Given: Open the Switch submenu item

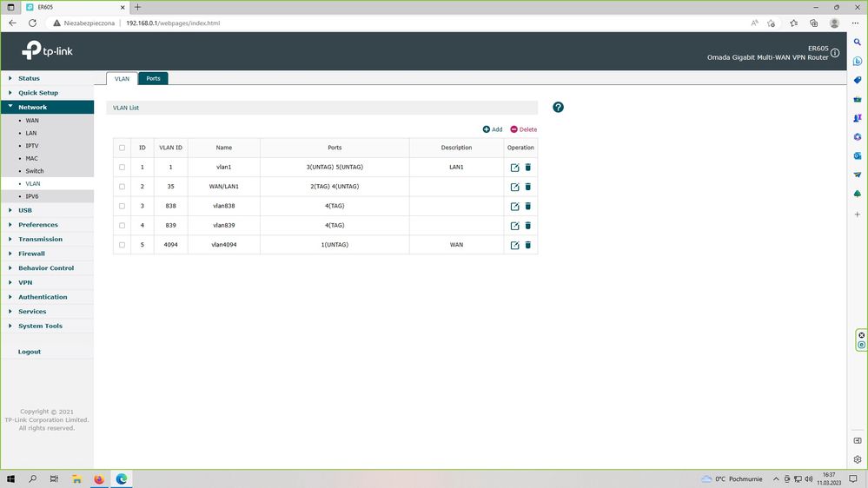Looking at the screenshot, I should 34,171.
